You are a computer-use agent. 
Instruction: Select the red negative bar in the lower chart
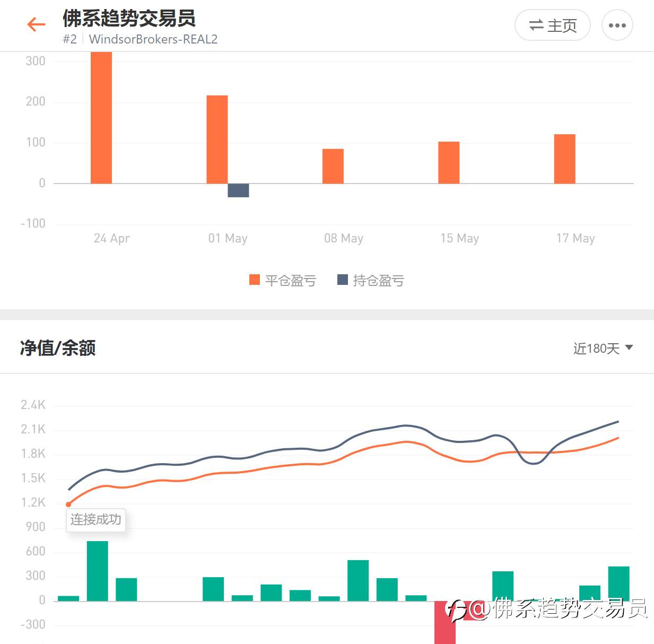click(445, 622)
